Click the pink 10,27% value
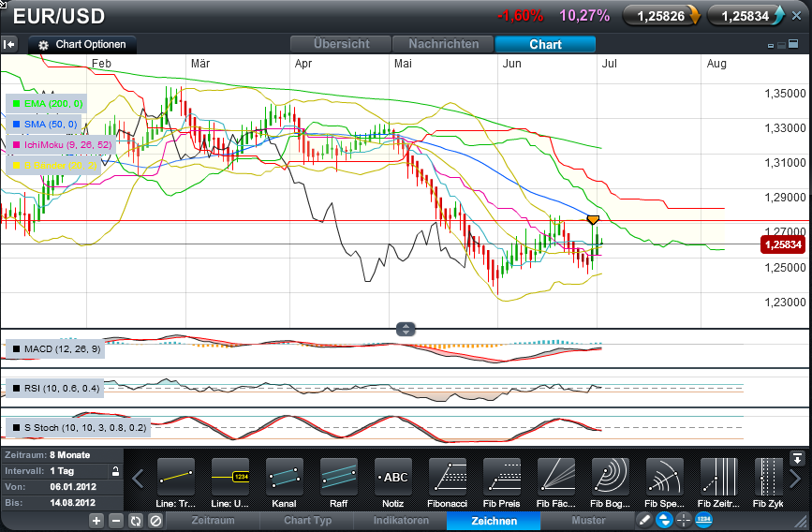The width and height of the screenshot is (812, 532). click(x=584, y=16)
